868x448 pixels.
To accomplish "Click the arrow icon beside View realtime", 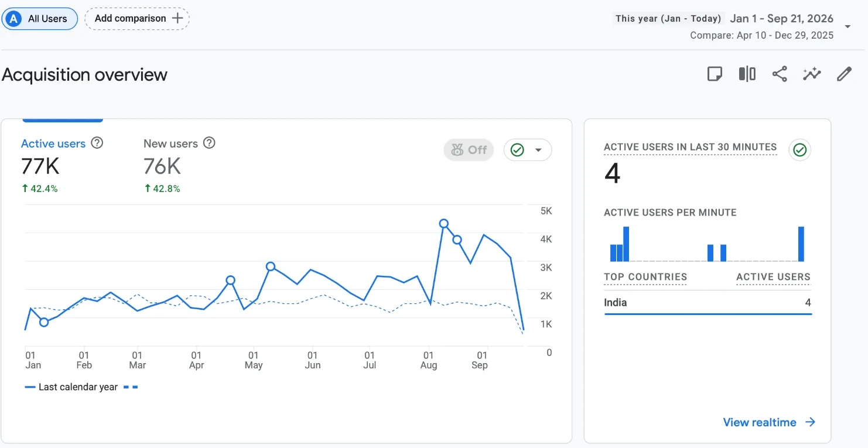I will click(810, 422).
